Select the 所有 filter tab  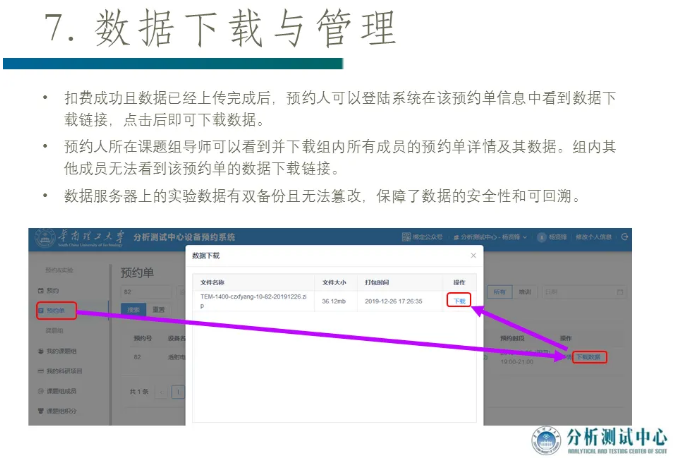[x=500, y=292]
